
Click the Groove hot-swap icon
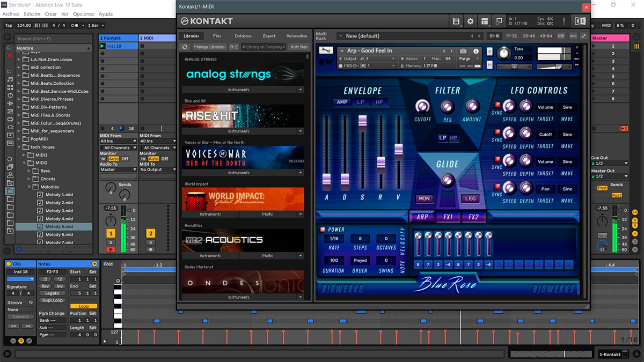coord(31,302)
